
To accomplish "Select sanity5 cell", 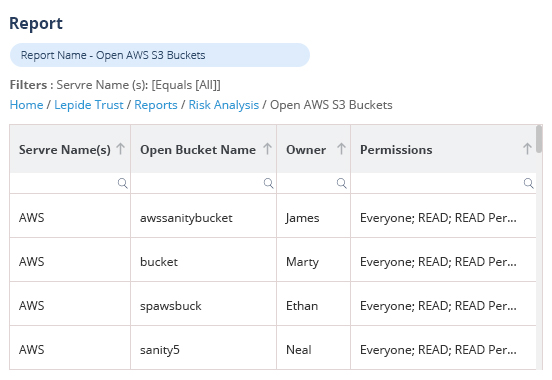I will pyautogui.click(x=203, y=348).
